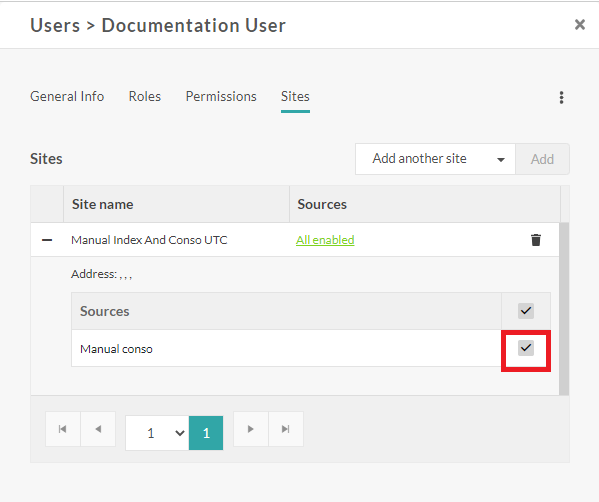Collapse the Manual Index And Conso UTC row
This screenshot has width=599, height=502.
point(47,240)
